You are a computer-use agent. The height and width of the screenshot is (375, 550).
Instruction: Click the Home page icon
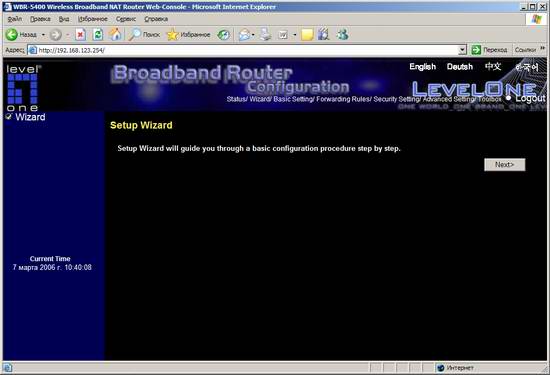(x=115, y=34)
